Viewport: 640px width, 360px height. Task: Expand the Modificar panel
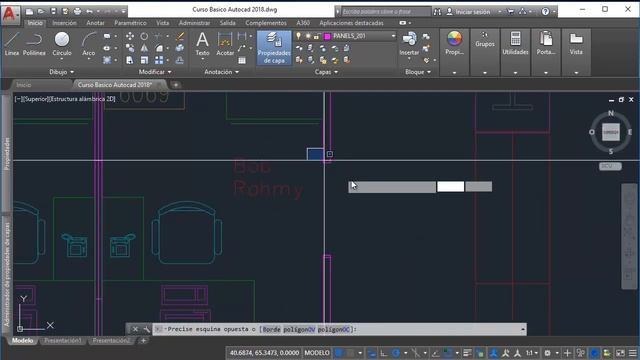(x=155, y=72)
